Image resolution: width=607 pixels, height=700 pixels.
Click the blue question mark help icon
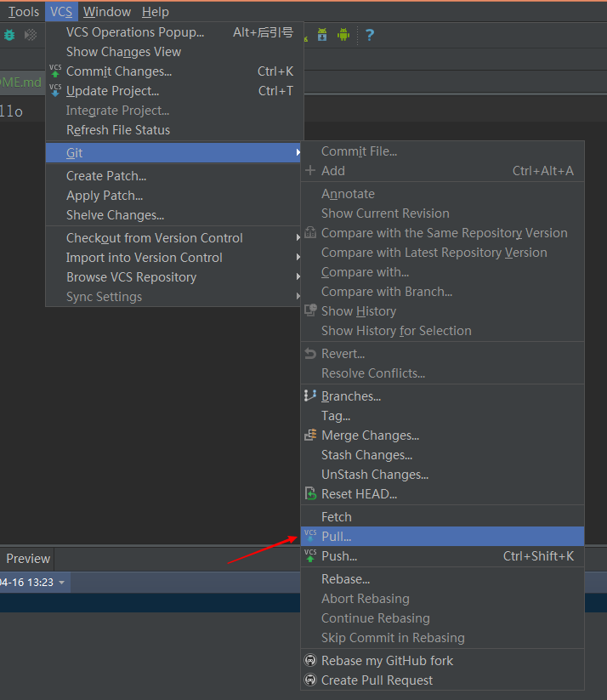[x=370, y=35]
